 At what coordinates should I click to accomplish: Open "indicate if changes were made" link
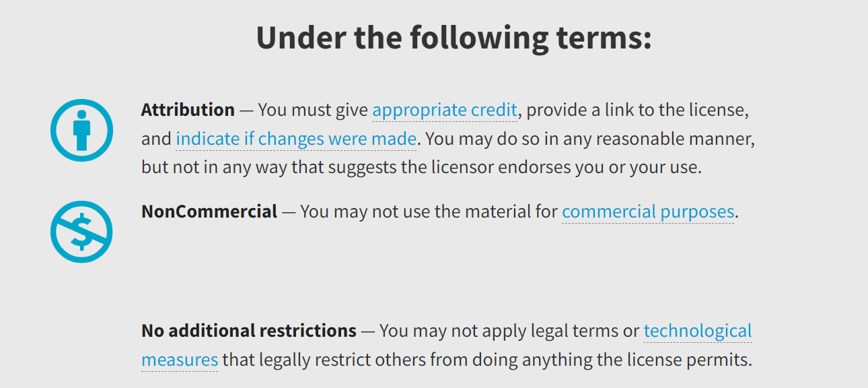296,139
